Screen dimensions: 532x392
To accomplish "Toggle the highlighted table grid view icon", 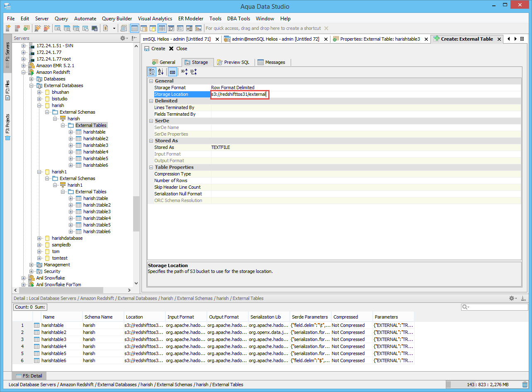I will coord(162,28).
